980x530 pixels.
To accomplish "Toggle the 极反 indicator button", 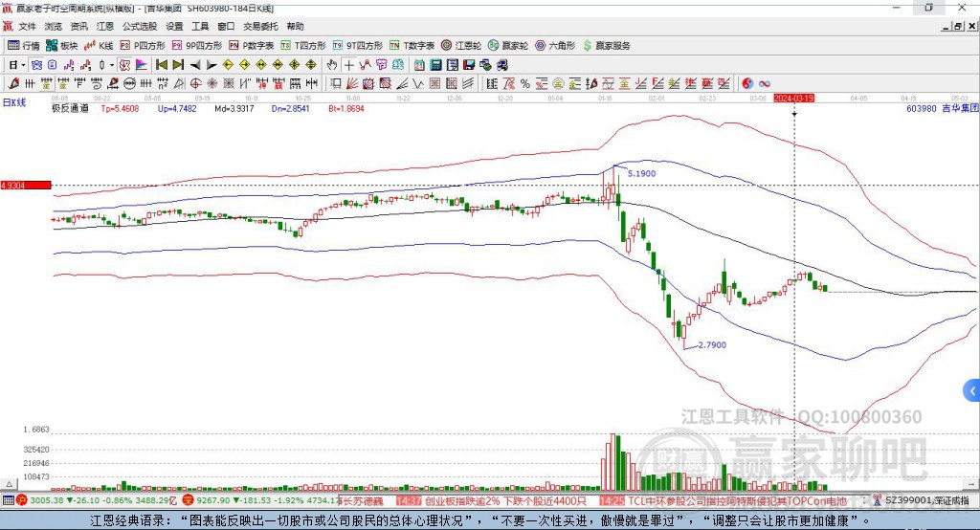I will 125,65.
